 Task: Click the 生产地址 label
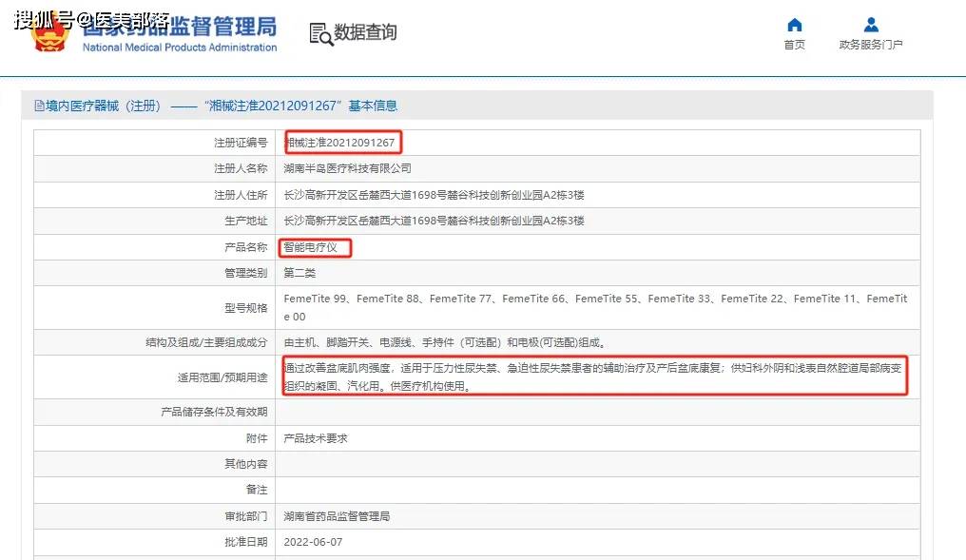(246, 222)
